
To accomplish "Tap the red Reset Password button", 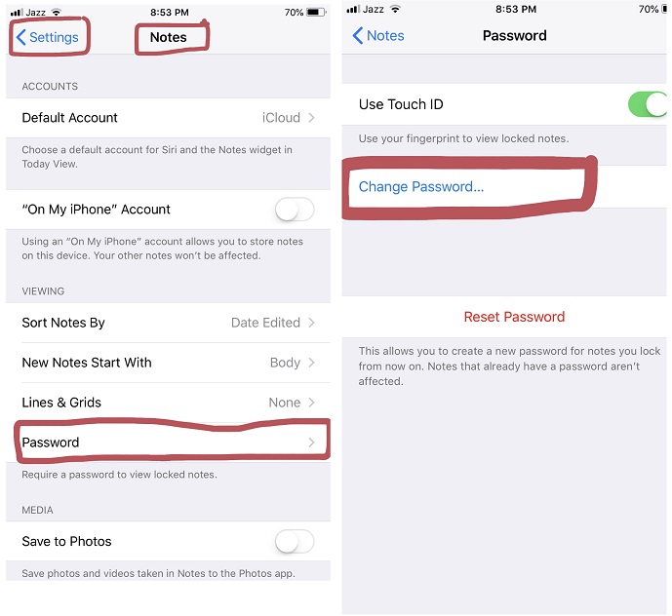I will pos(514,317).
